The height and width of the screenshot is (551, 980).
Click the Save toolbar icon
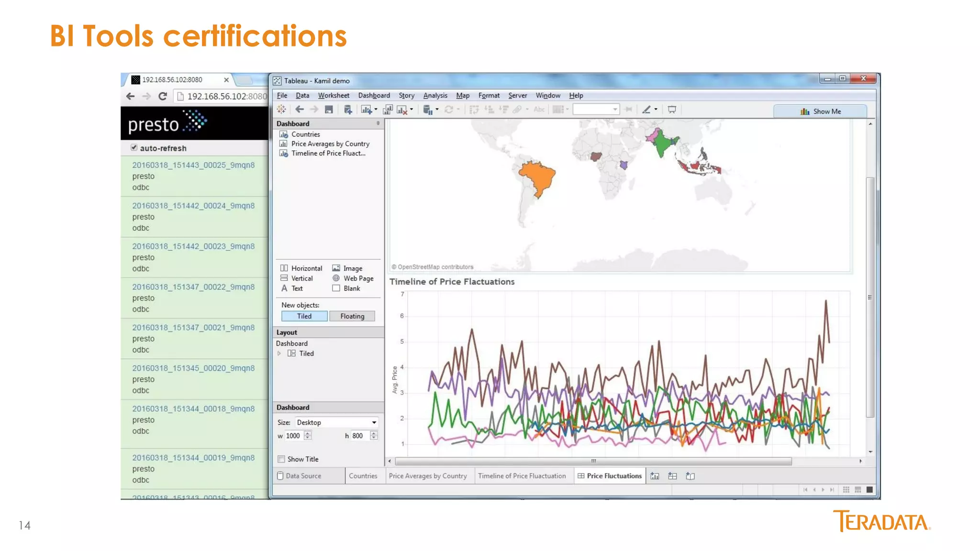point(329,110)
